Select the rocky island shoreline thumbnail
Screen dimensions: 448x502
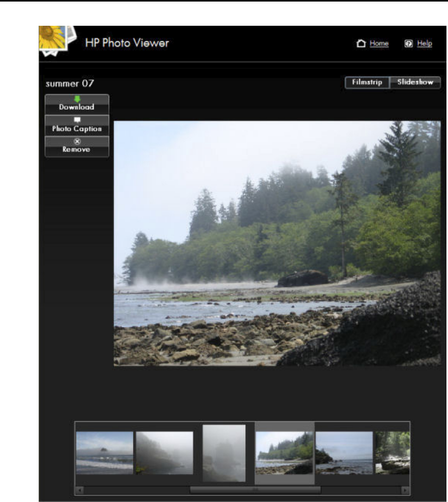(344, 453)
